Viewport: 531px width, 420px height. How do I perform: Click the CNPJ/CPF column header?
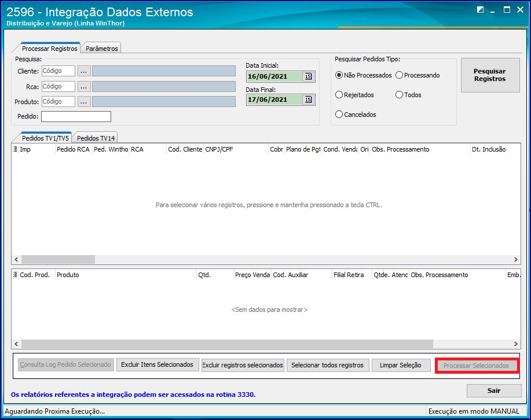tap(236, 149)
